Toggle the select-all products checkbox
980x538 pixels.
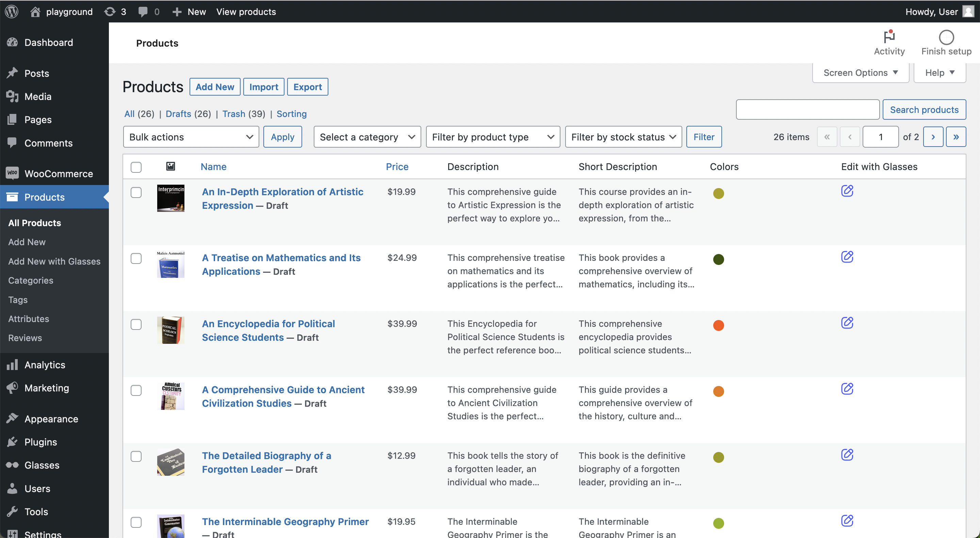pos(136,167)
